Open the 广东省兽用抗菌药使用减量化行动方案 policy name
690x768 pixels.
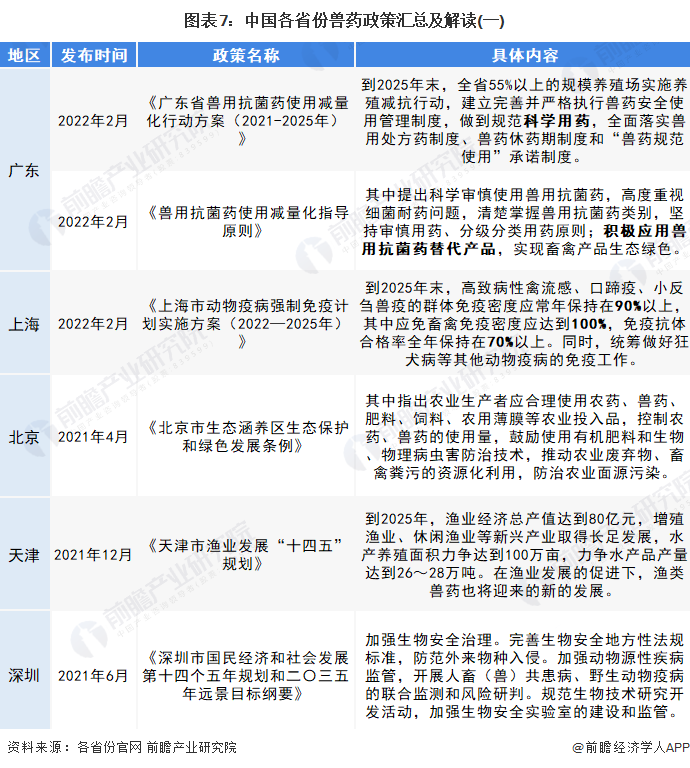tap(246, 121)
